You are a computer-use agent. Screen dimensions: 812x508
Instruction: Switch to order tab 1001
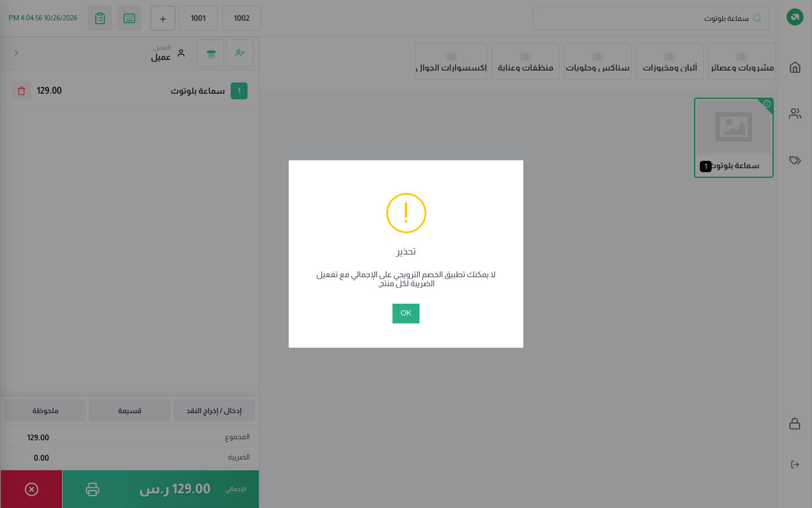point(198,18)
